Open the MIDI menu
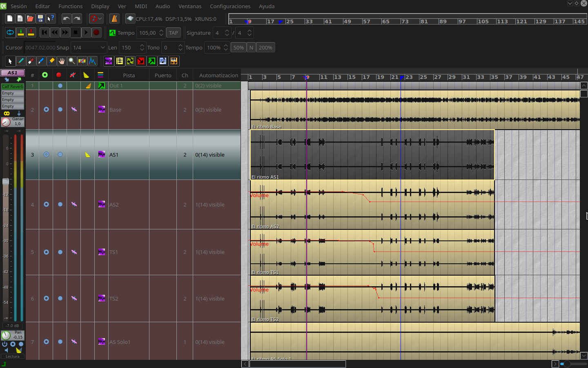Viewport: 588px width, 368px height. click(x=141, y=6)
